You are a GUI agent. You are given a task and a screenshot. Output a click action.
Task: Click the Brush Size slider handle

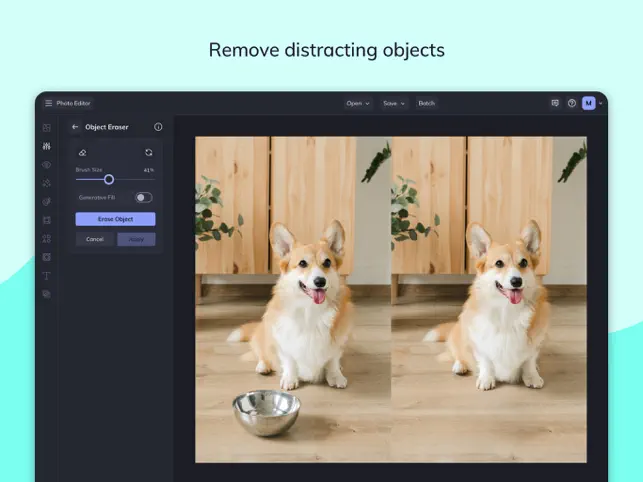pyautogui.click(x=109, y=179)
